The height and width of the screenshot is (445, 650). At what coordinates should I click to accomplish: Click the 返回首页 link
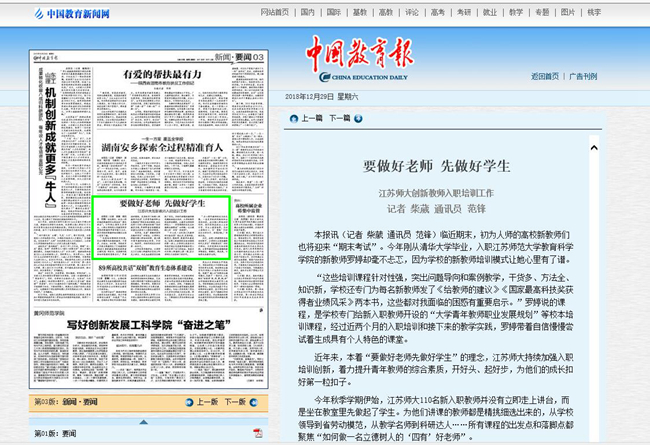pos(545,76)
